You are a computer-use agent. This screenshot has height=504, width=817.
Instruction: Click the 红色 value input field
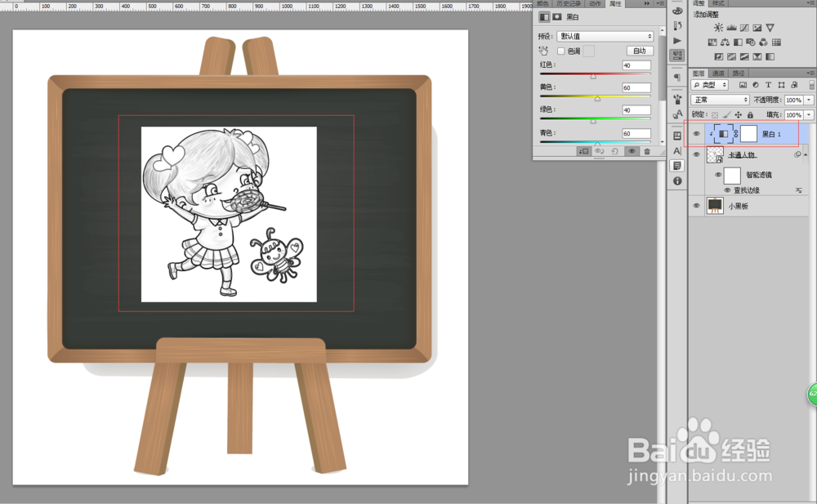tap(636, 65)
